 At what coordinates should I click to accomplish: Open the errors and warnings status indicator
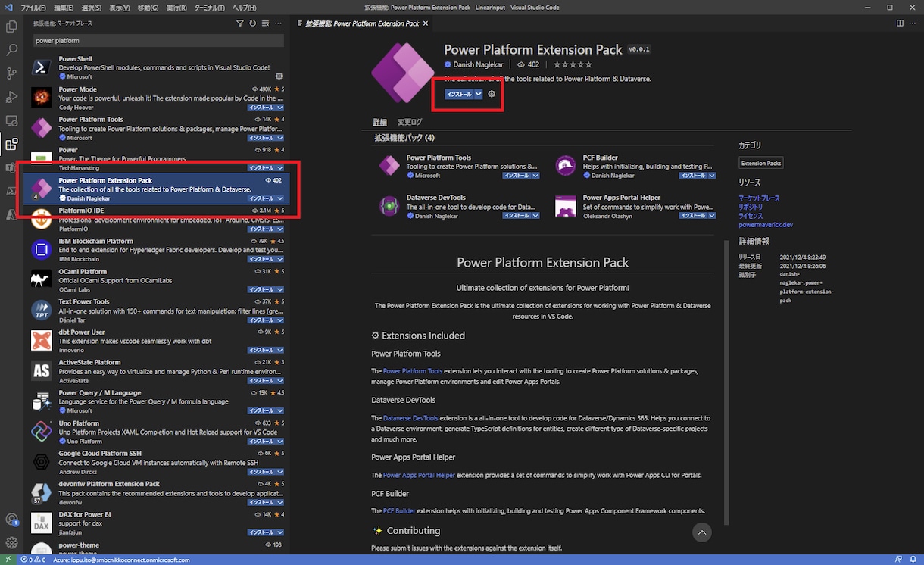35,560
